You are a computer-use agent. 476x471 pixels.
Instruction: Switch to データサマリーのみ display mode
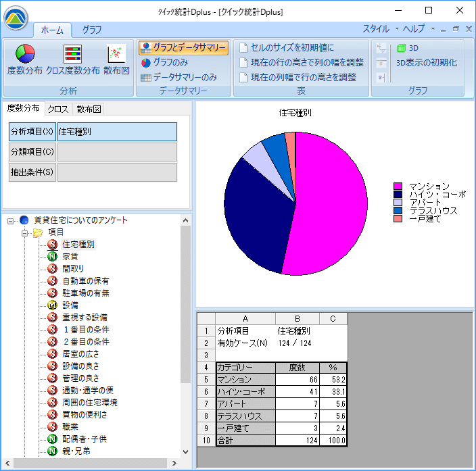coord(178,77)
